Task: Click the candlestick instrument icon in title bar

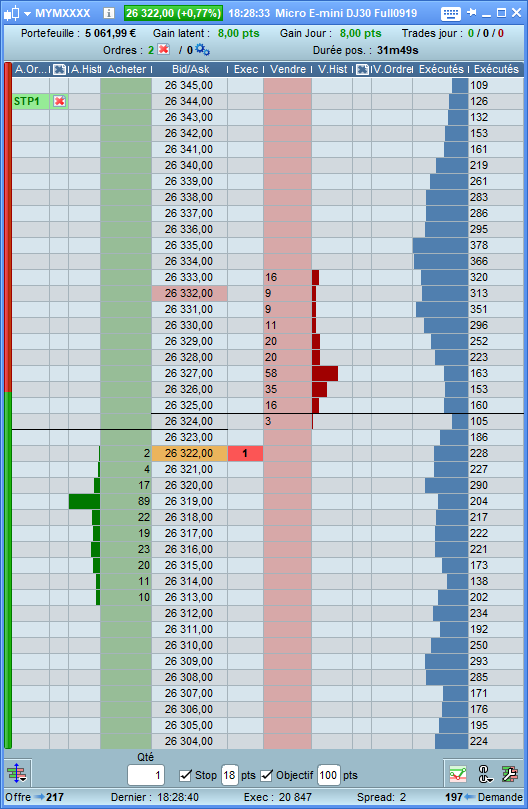Action: [x=11, y=13]
